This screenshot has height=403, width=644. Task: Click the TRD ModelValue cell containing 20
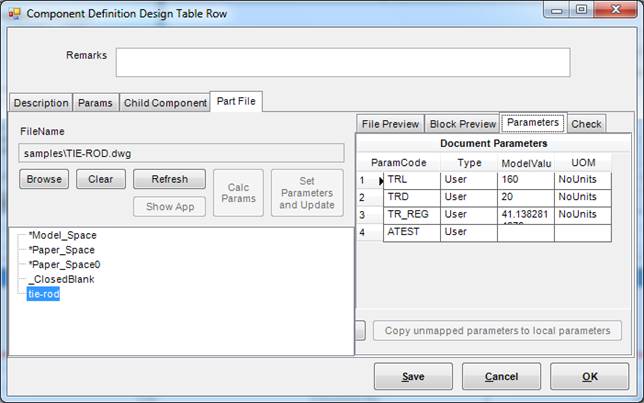point(525,197)
